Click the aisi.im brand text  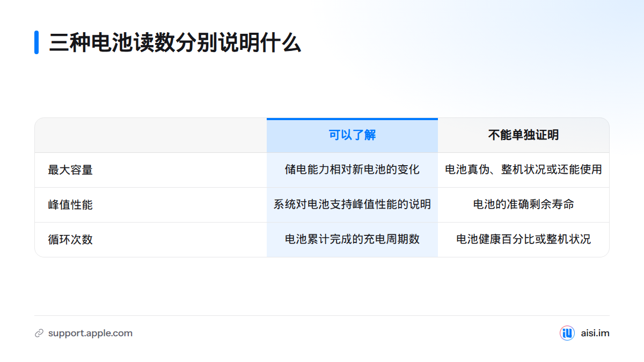595,333
